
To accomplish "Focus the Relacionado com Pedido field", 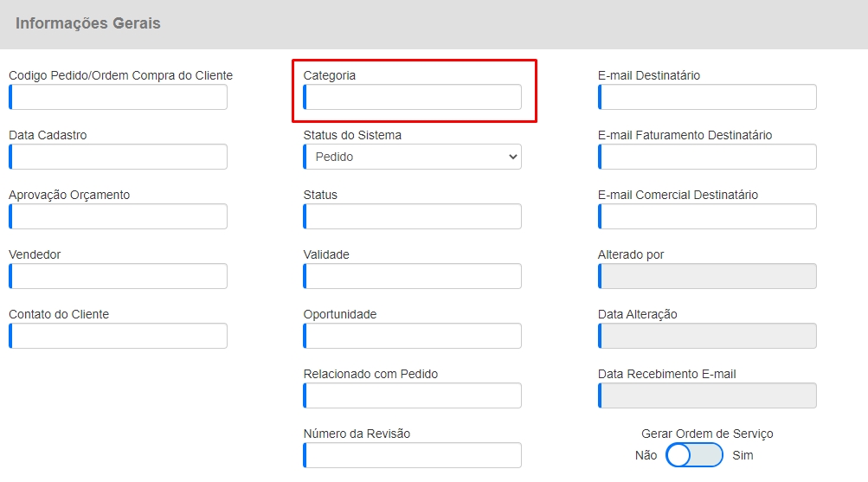I will (413, 395).
